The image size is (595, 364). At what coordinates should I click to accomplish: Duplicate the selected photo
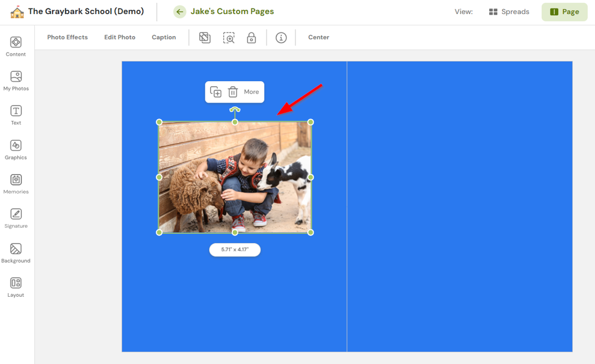pyautogui.click(x=215, y=92)
